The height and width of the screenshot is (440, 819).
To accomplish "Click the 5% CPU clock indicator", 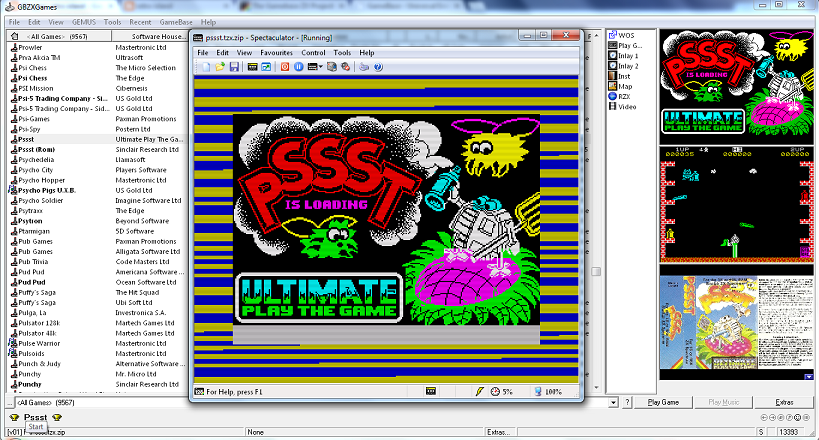I will click(502, 391).
